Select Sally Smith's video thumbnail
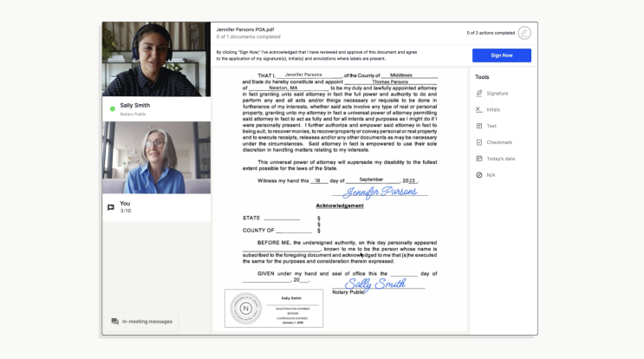Screen dimensions: 644x359 pyautogui.click(x=157, y=60)
